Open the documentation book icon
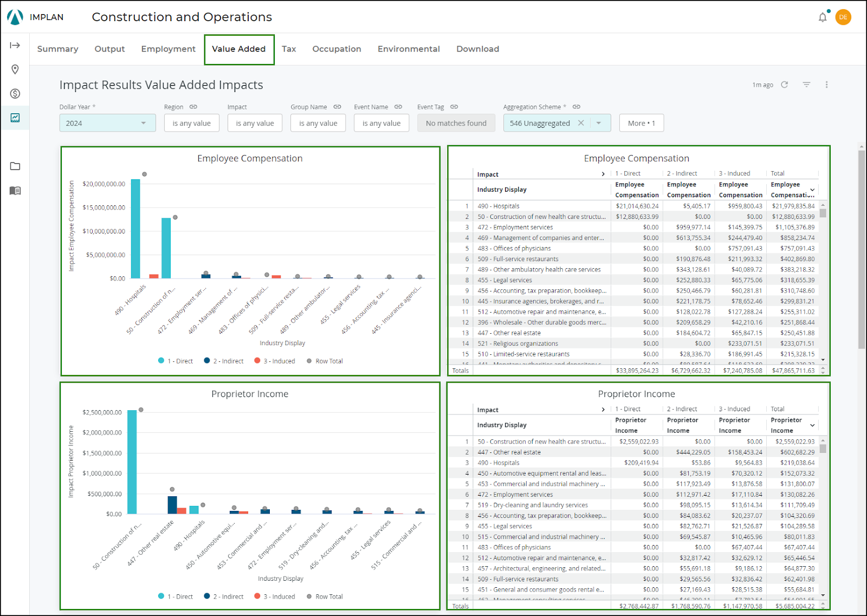867x616 pixels. 15,191
